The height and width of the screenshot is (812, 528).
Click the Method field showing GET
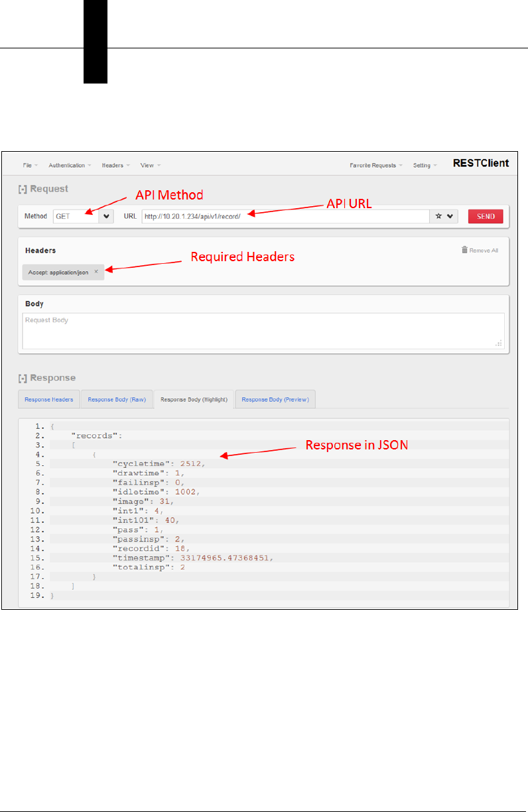click(76, 217)
